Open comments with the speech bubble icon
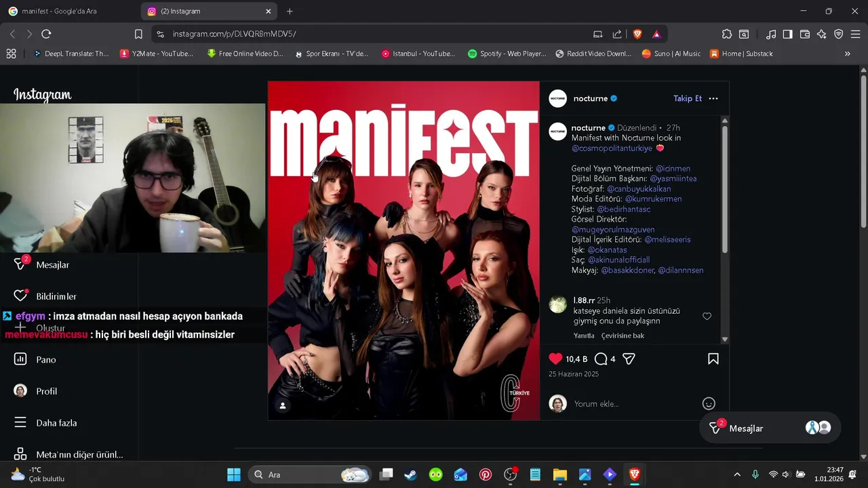The image size is (868, 488). coord(601,359)
